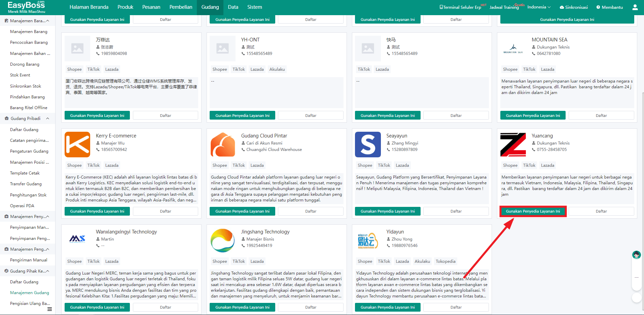The image size is (644, 315).
Task: Use the Yuancang service provider button
Action: [x=533, y=211]
